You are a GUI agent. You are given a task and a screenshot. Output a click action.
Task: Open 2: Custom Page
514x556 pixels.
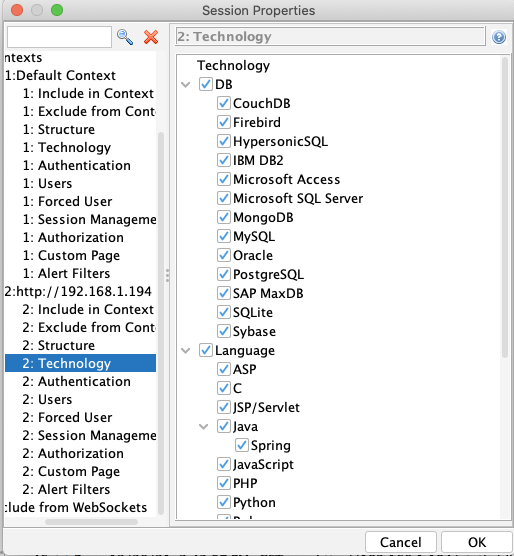(71, 472)
